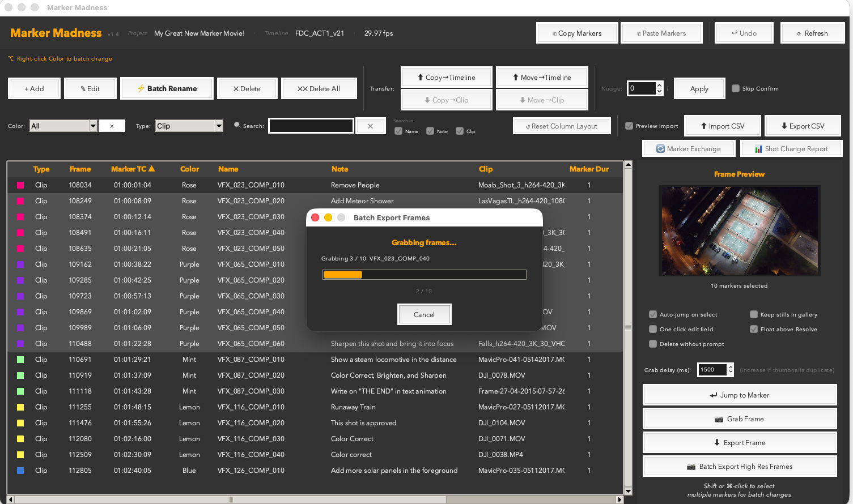Click into the Search field
The height and width of the screenshot is (504, 853).
[311, 126]
